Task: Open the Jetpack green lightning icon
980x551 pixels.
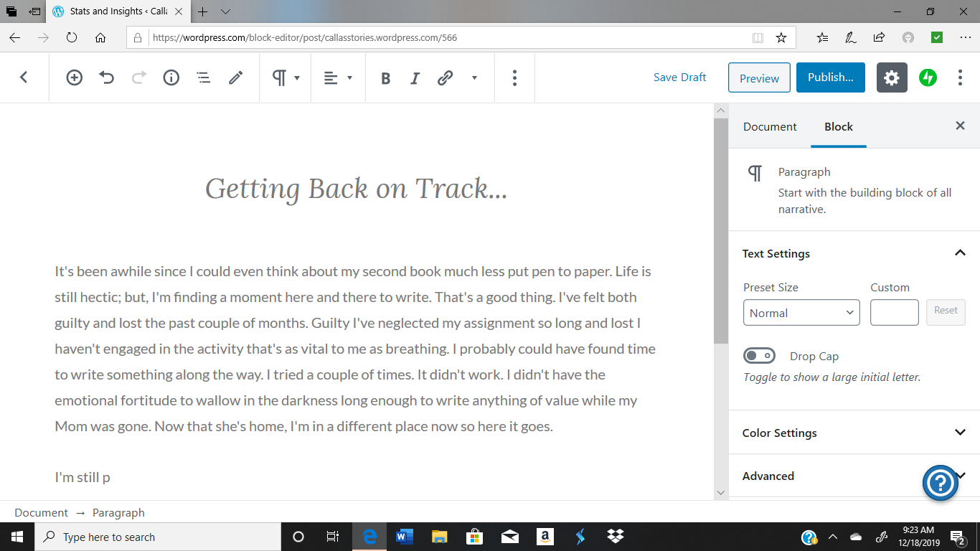Action: (x=928, y=77)
